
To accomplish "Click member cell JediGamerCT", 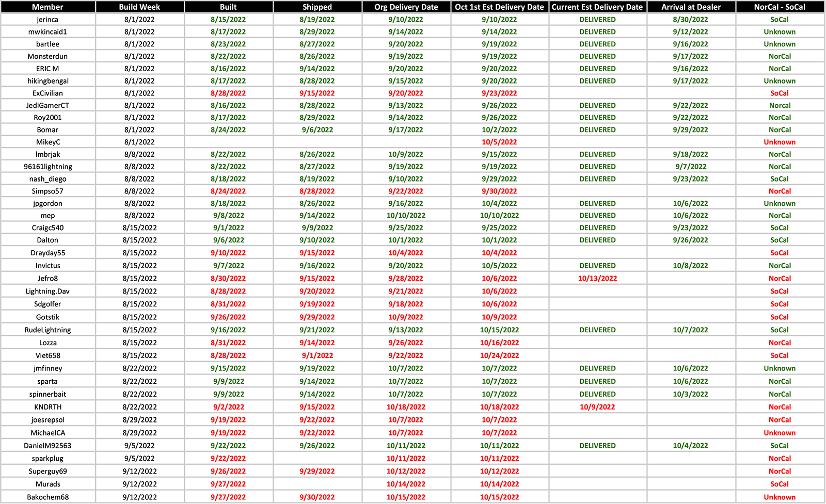I will coord(48,105).
